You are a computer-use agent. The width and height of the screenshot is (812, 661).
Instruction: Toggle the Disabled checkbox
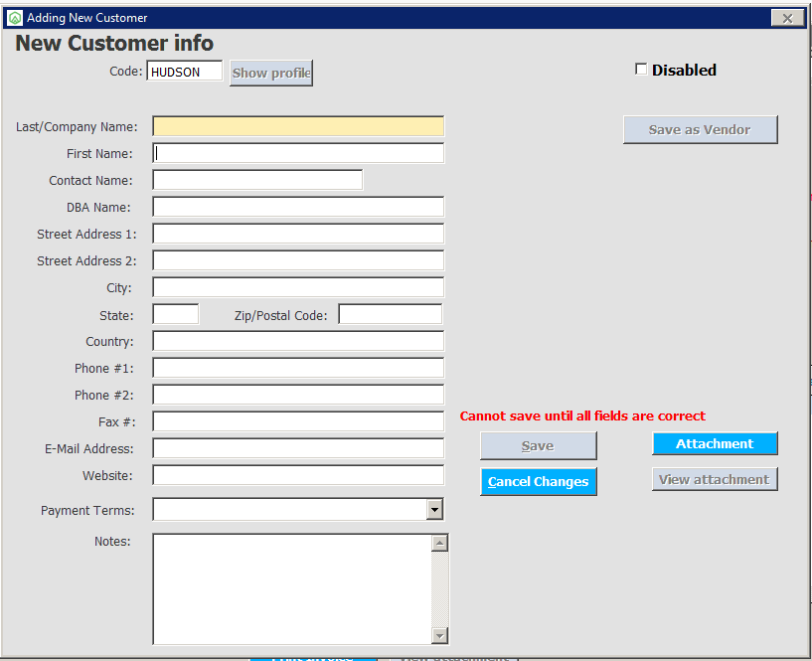(641, 69)
